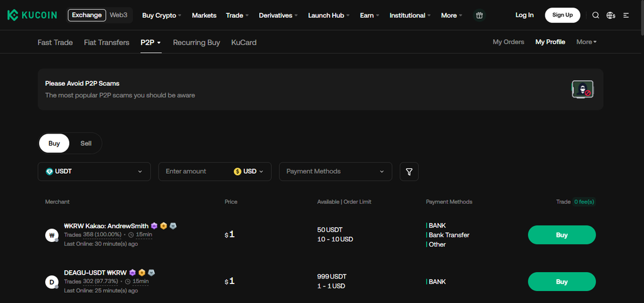
Task: Buy from DEAGU-USDT merchant
Action: point(562,282)
